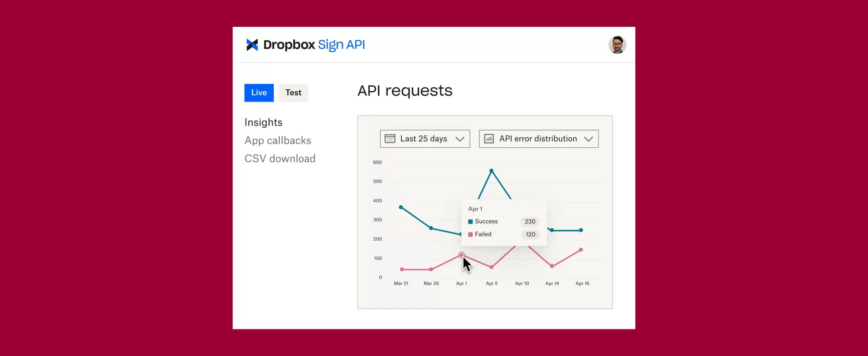Open the user profile avatar
868x356 pixels.
click(617, 45)
